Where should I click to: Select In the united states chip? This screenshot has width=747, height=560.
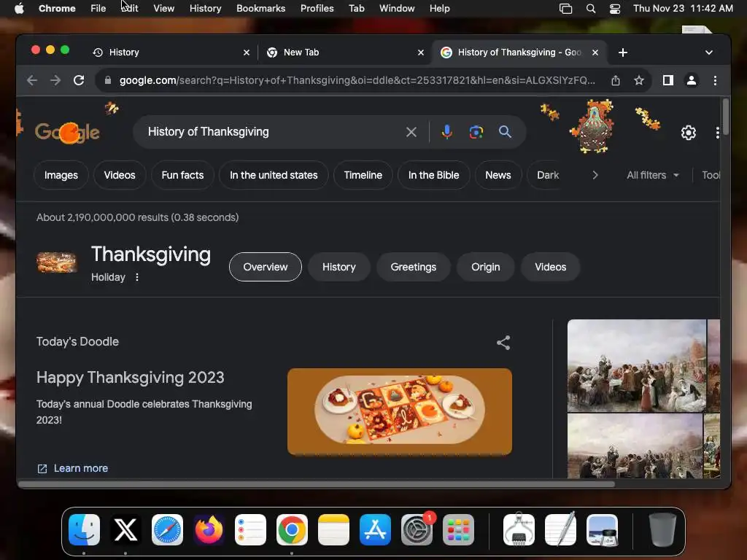click(x=274, y=175)
